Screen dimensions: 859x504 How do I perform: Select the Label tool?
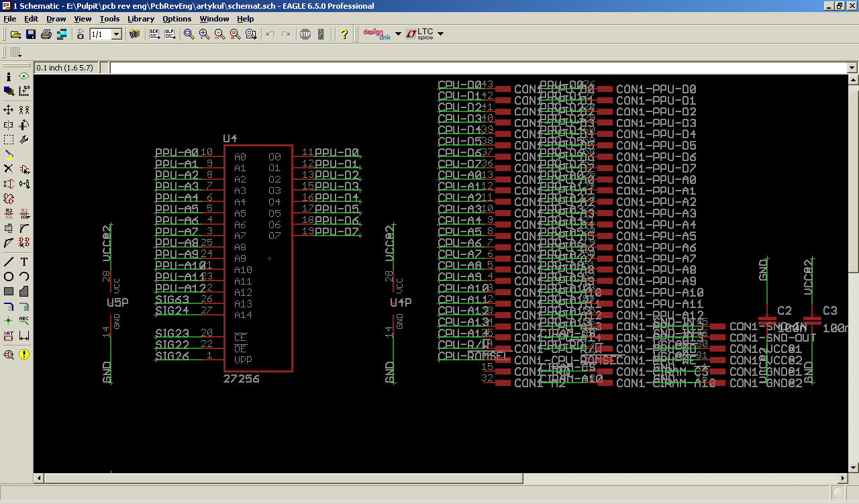point(24,321)
